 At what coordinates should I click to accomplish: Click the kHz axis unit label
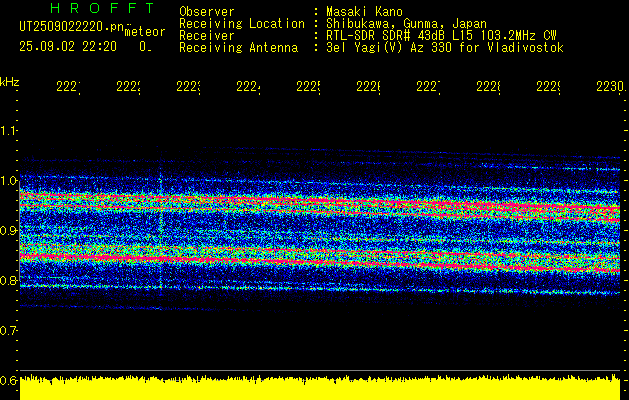pyautogui.click(x=9, y=82)
